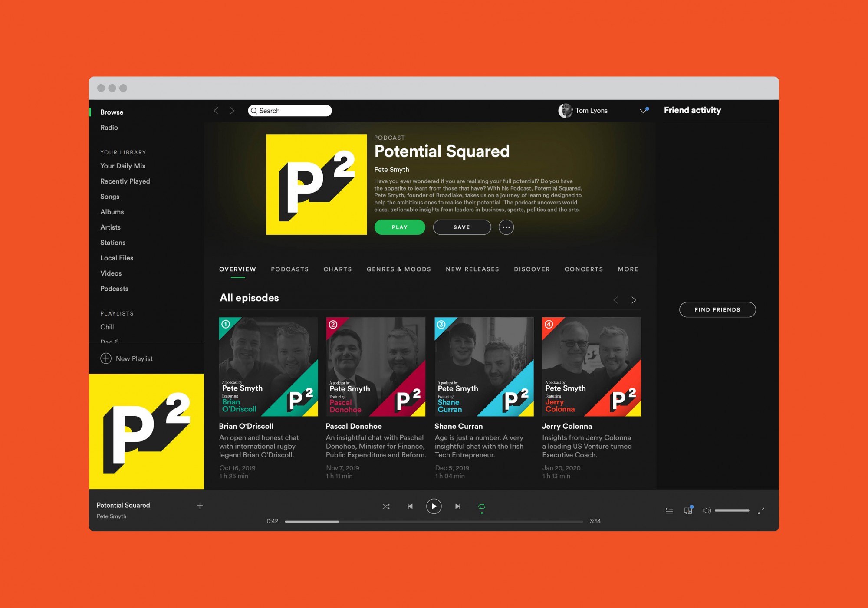Viewport: 868px width, 608px height.
Task: Click the full screen expand icon
Action: pyautogui.click(x=761, y=511)
